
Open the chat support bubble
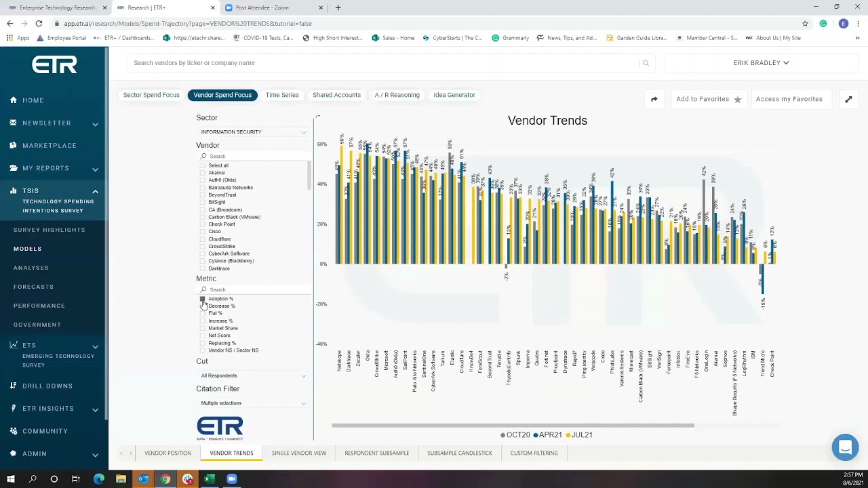coord(845,447)
